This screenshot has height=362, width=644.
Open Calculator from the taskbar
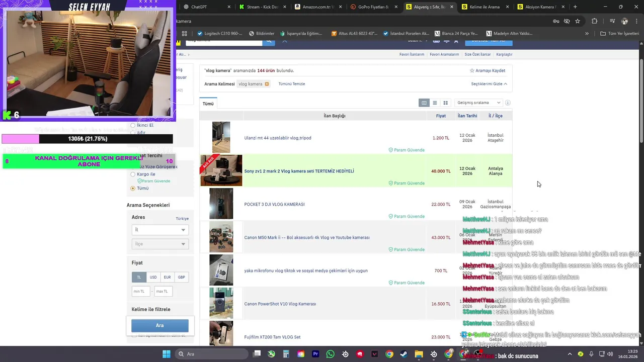286,354
